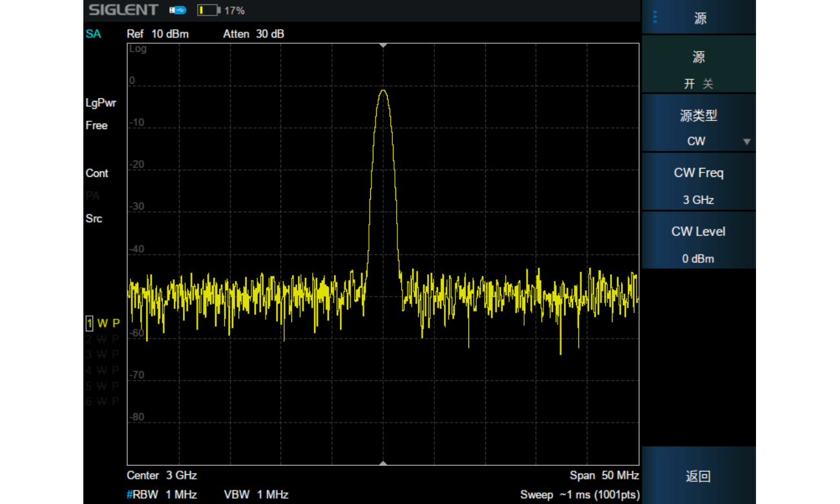The image size is (840, 504).
Task: Click the SIGLENT logo
Action: click(x=123, y=10)
